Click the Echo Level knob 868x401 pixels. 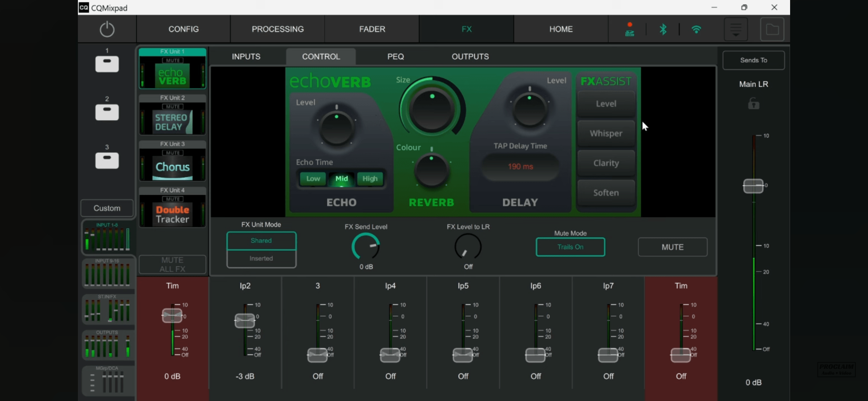tap(336, 128)
